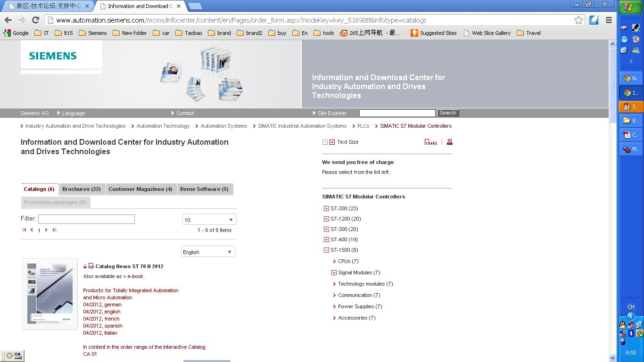
Task: Select Technology modules (7) in the tree
Action: click(365, 284)
